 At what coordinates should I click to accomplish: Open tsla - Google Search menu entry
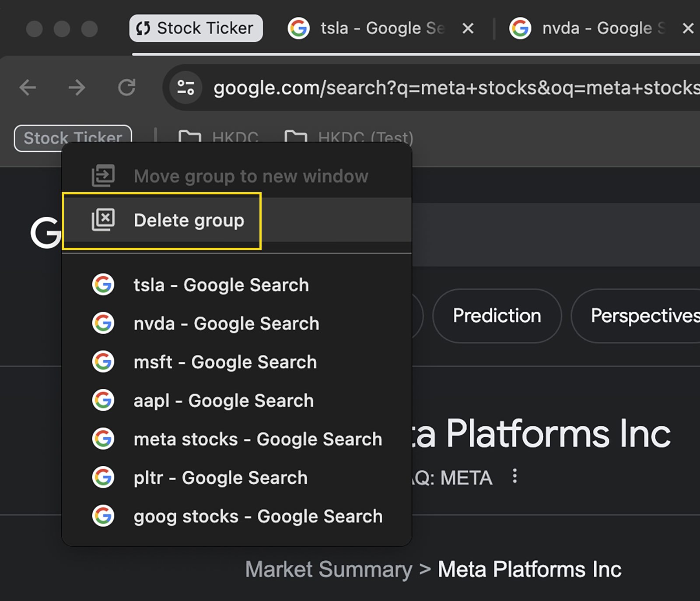(x=237, y=285)
